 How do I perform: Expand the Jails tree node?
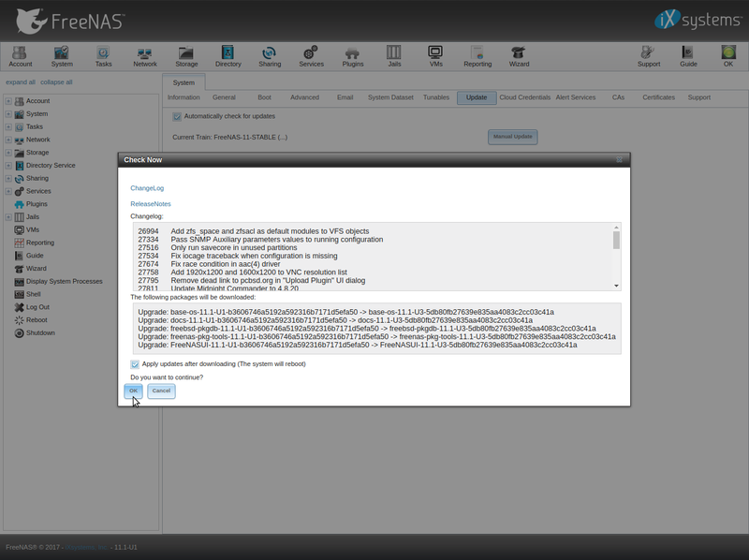point(8,217)
